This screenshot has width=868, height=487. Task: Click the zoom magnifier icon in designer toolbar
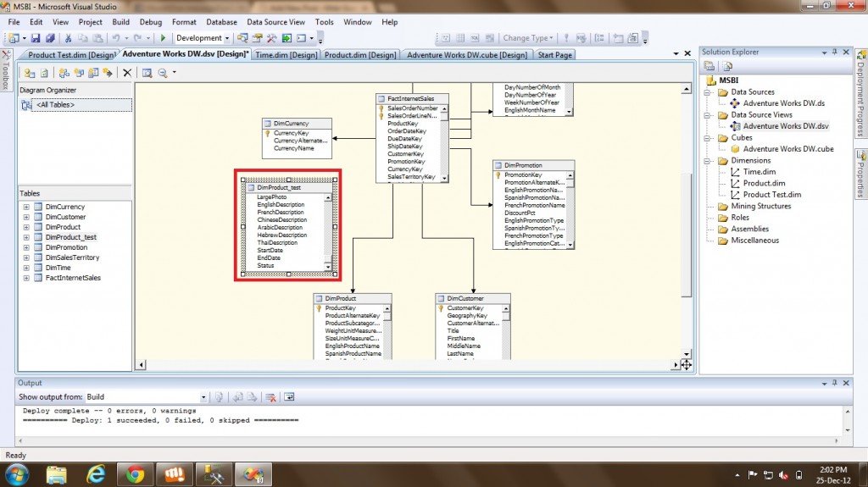[x=162, y=73]
